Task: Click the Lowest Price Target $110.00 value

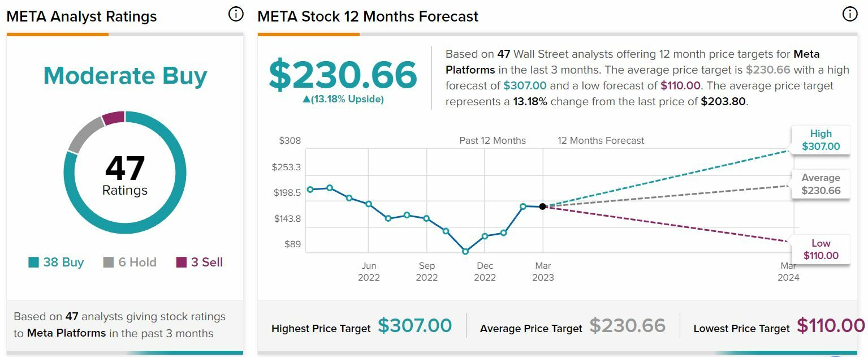Action: click(x=831, y=326)
